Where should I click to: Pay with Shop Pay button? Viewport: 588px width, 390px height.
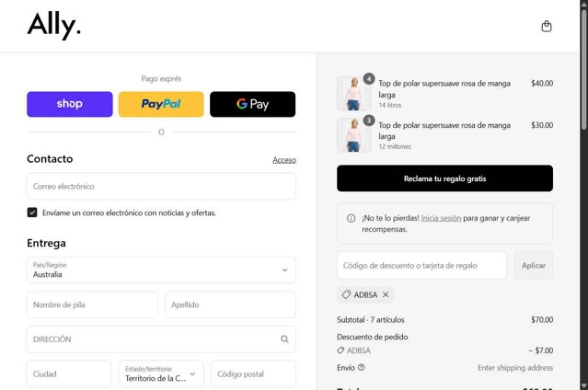(70, 104)
